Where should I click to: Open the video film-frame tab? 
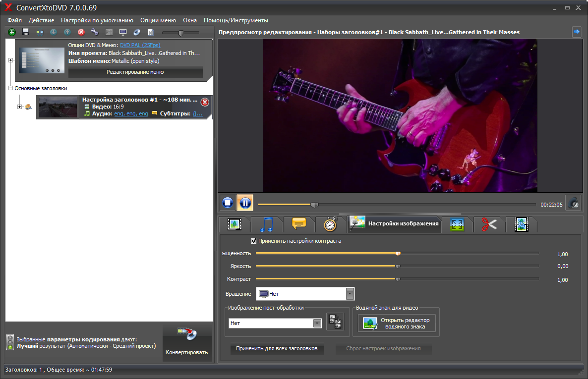[x=235, y=224]
